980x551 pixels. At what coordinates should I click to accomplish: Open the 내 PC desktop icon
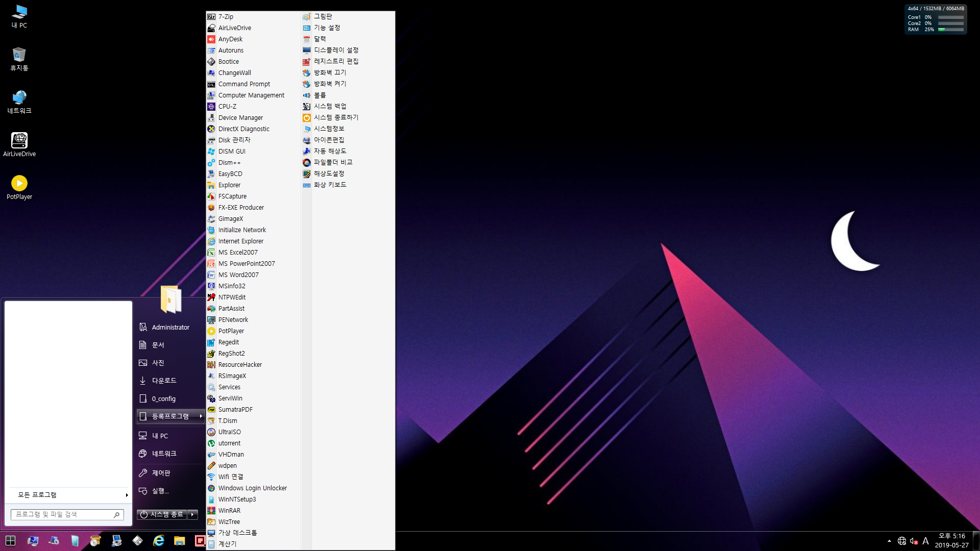(x=19, y=16)
